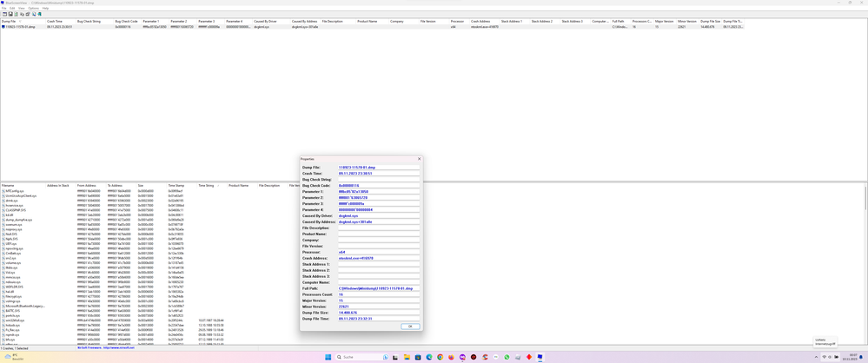This screenshot has height=363, width=868.
Task: Click the Full Path field in Properties
Action: 379,288
